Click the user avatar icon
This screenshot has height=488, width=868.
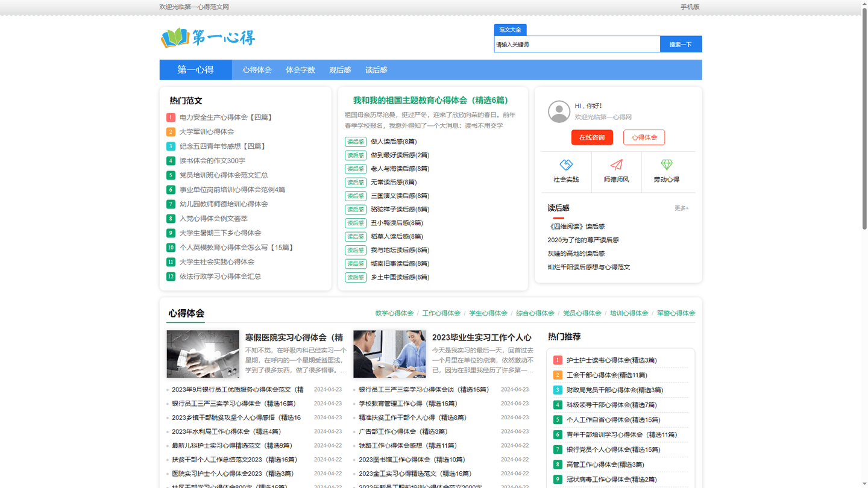coord(559,111)
